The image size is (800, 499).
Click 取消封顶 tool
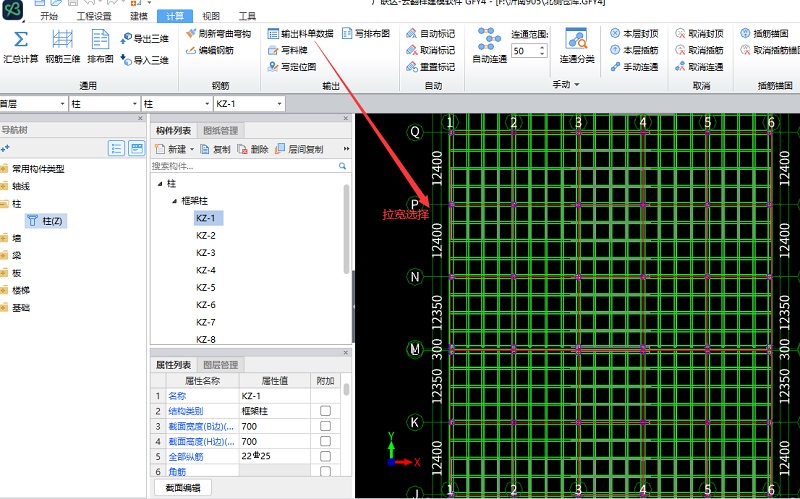(x=699, y=34)
